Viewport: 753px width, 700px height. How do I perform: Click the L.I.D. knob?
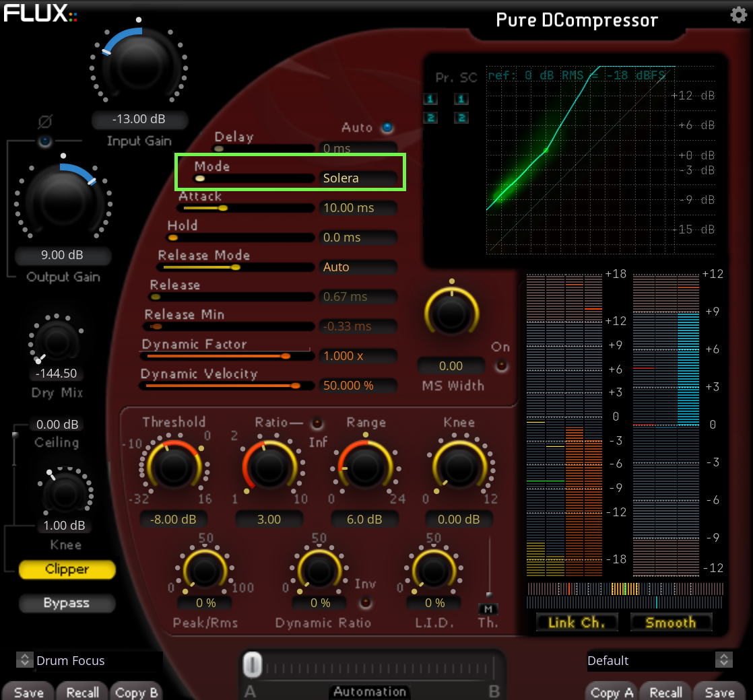coord(434,571)
